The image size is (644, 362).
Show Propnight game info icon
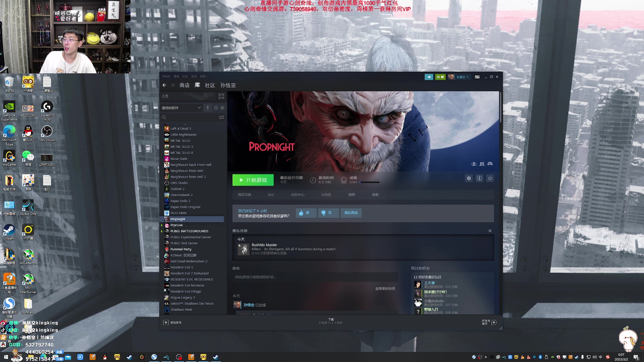(x=480, y=178)
